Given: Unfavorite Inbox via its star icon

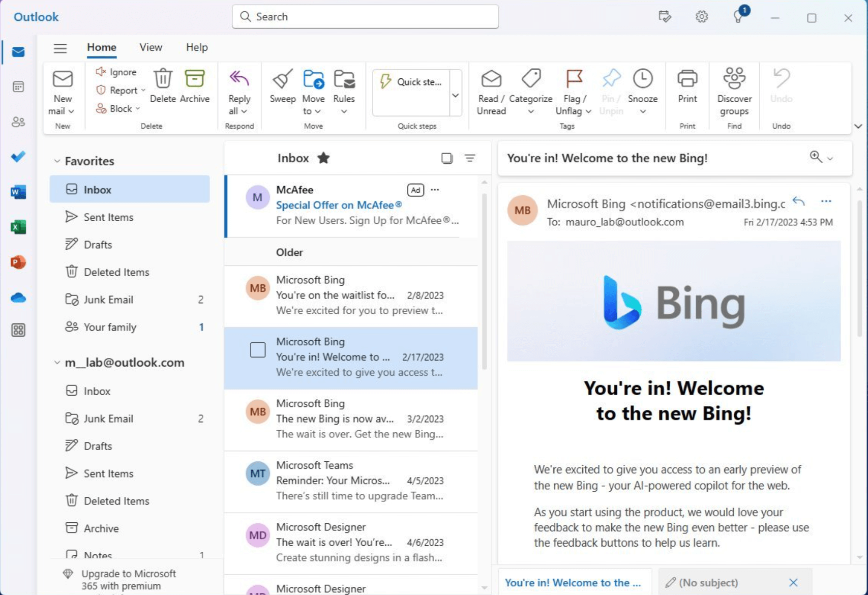Looking at the screenshot, I should click(324, 158).
